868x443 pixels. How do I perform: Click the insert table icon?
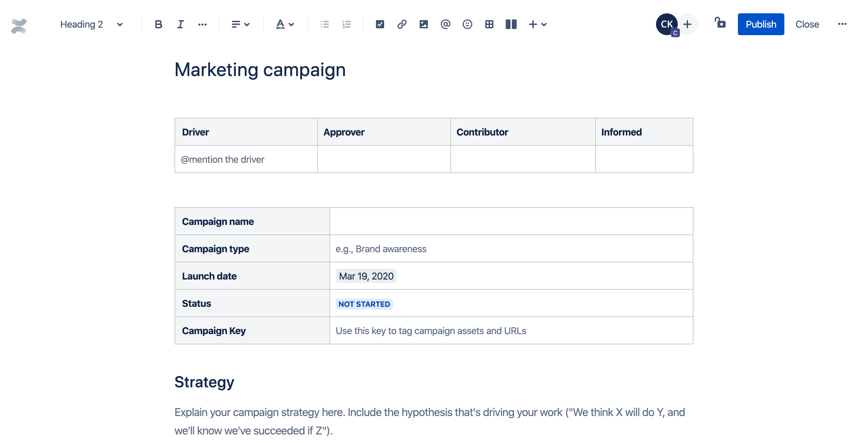(x=488, y=24)
